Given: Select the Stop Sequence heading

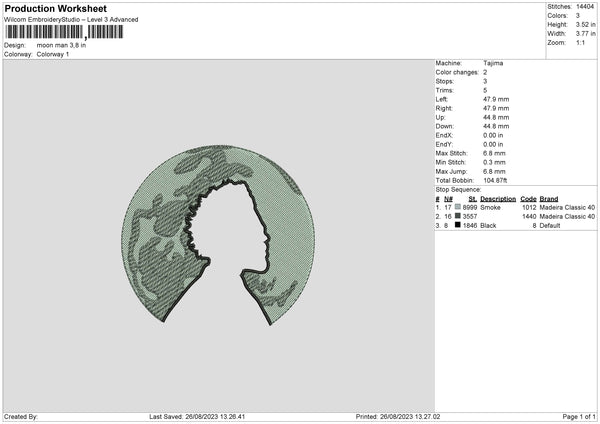Looking at the screenshot, I should coord(458,189).
